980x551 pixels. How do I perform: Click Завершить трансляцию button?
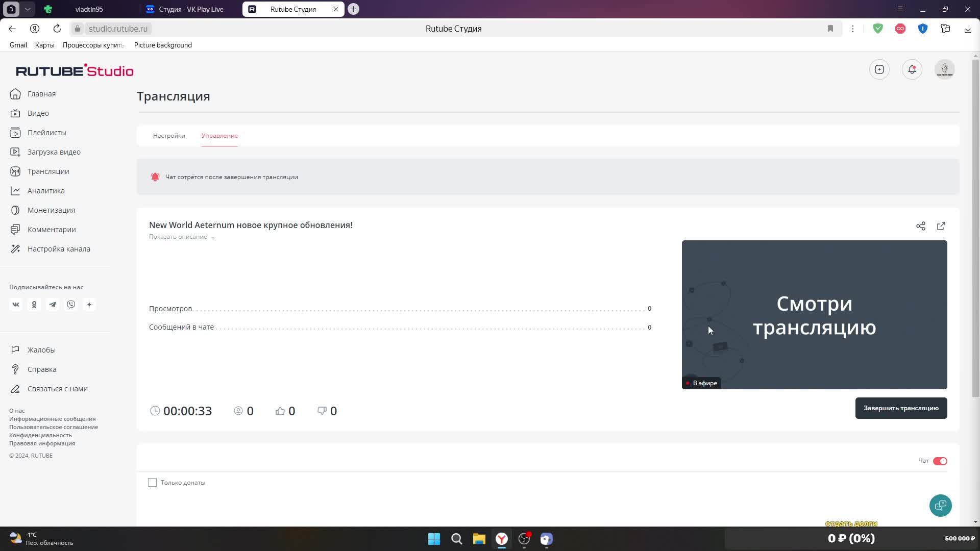click(901, 408)
